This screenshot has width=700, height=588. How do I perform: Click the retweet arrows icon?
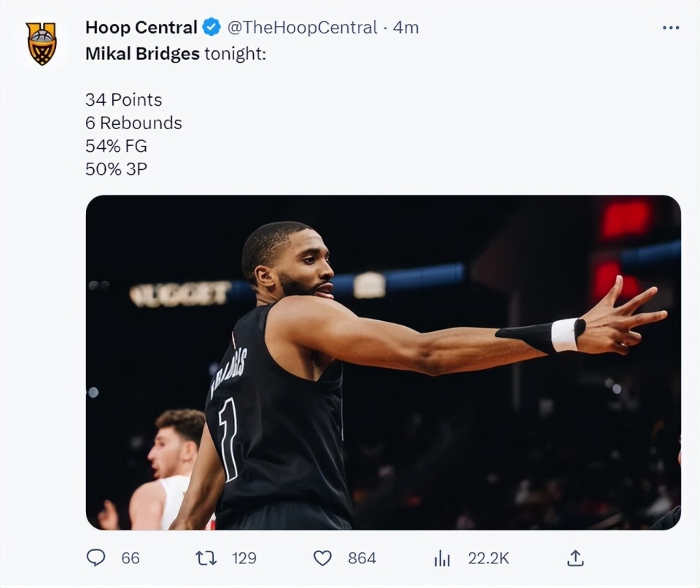click(206, 558)
